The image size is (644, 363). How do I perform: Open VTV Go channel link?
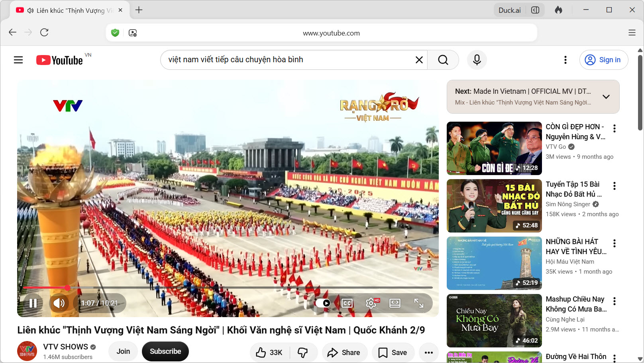(x=556, y=147)
